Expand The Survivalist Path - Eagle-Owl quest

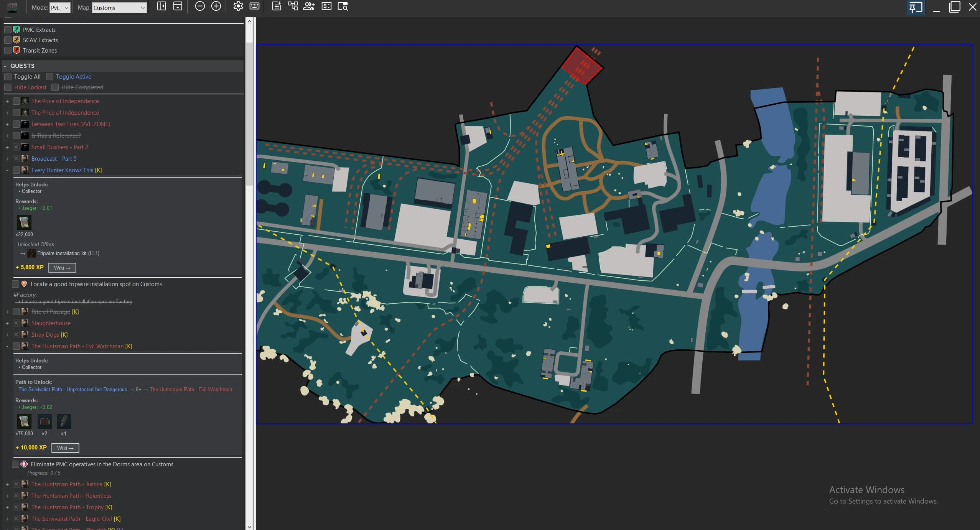click(x=7, y=519)
